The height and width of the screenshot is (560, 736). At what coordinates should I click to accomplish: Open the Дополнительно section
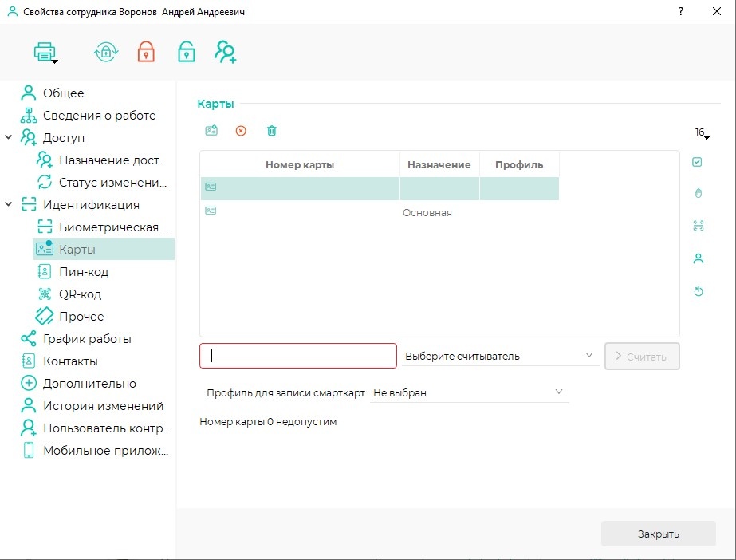89,384
